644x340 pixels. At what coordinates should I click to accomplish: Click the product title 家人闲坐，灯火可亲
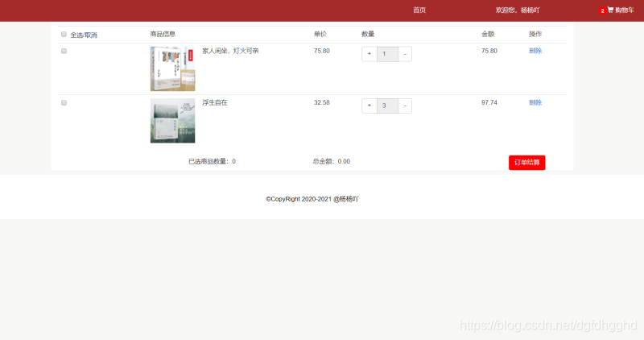(230, 51)
